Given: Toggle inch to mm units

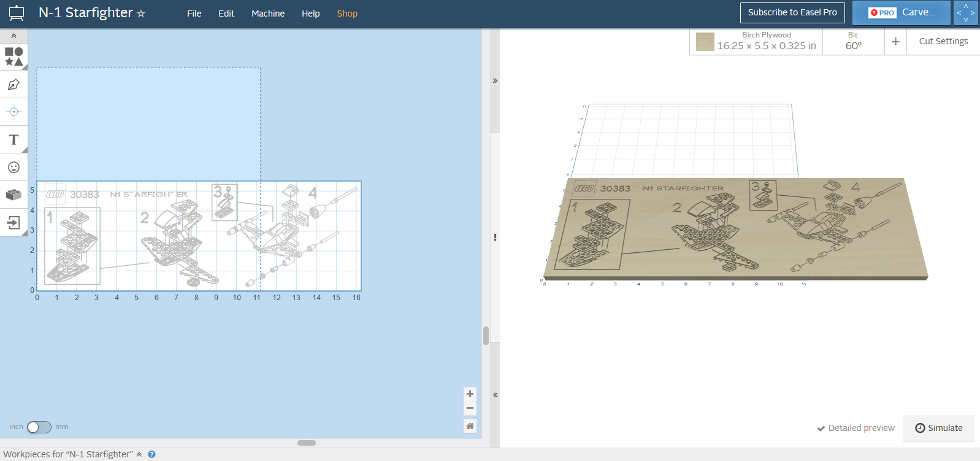Looking at the screenshot, I should (x=39, y=427).
